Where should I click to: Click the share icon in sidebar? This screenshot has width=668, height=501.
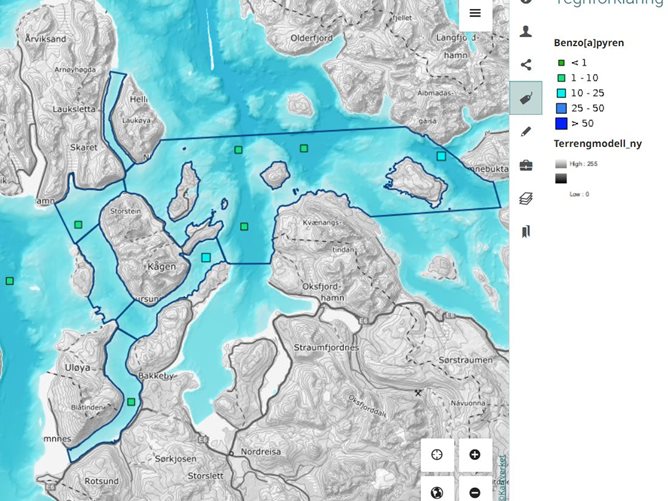(526, 65)
